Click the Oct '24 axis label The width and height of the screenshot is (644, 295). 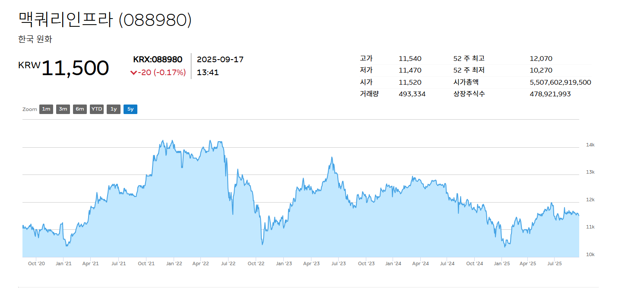point(475,263)
